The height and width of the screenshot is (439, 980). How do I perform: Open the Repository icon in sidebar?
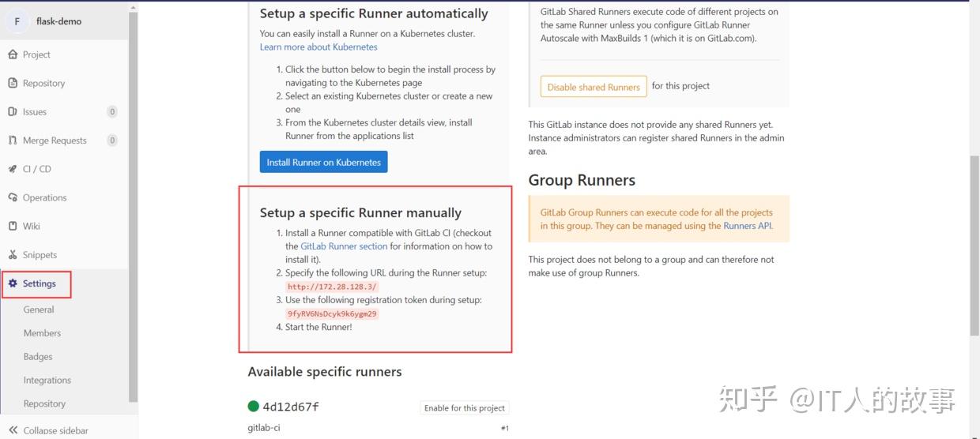click(13, 83)
